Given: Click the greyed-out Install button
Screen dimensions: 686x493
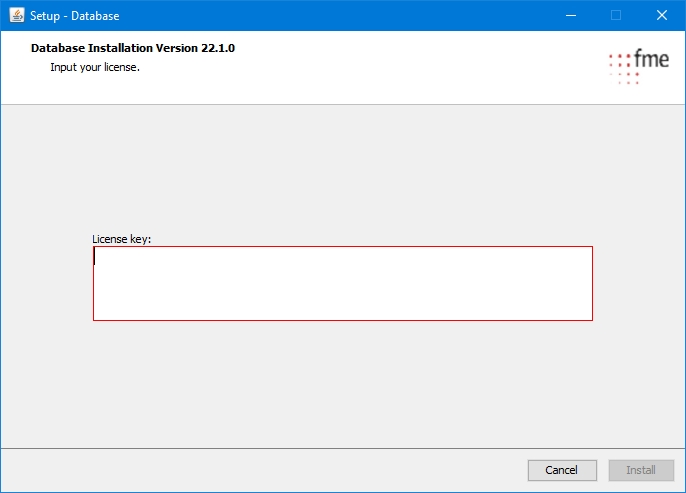Looking at the screenshot, I should click(641, 470).
